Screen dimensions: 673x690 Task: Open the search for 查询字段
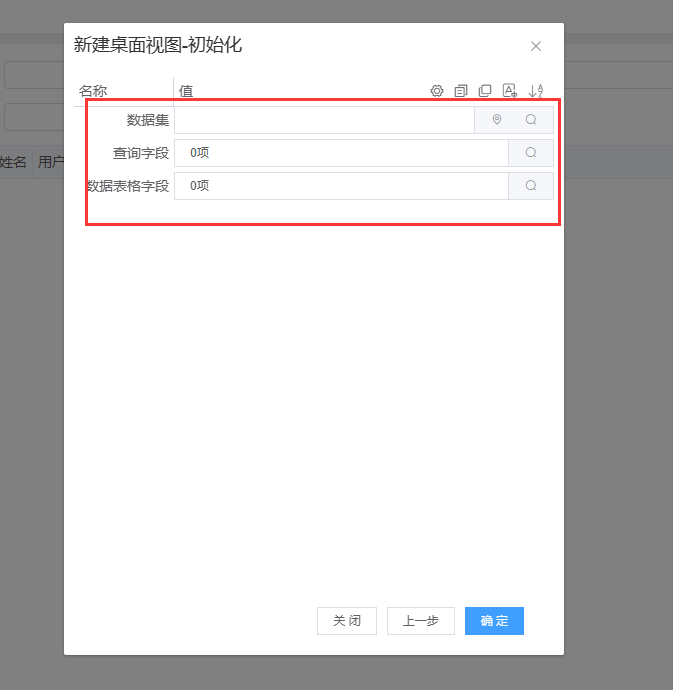(531, 153)
